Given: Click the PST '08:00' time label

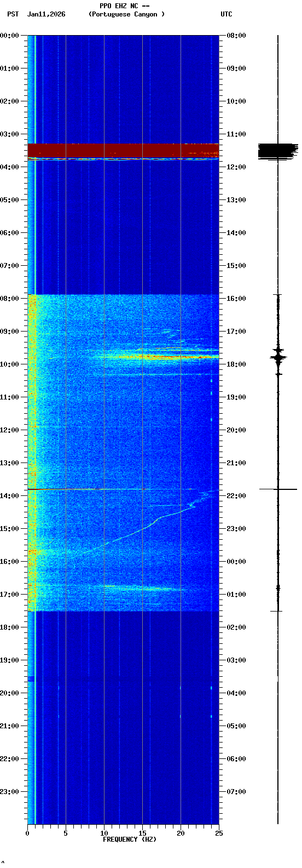Looking at the screenshot, I should coord(9,299).
